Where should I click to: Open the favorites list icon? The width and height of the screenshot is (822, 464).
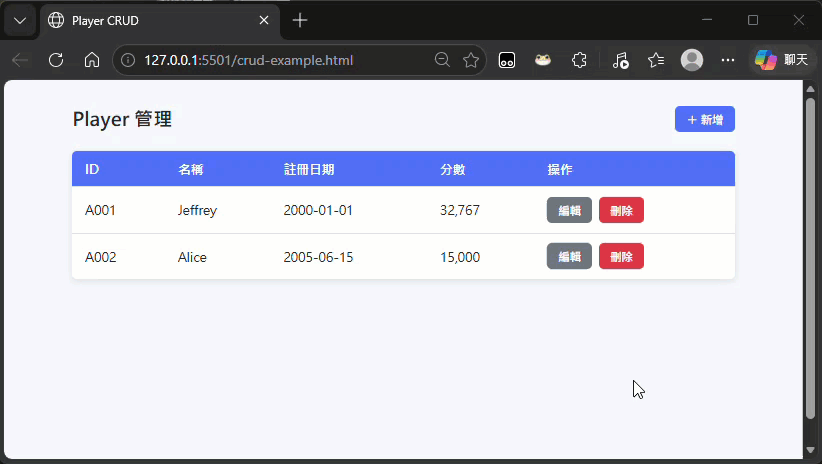point(656,60)
